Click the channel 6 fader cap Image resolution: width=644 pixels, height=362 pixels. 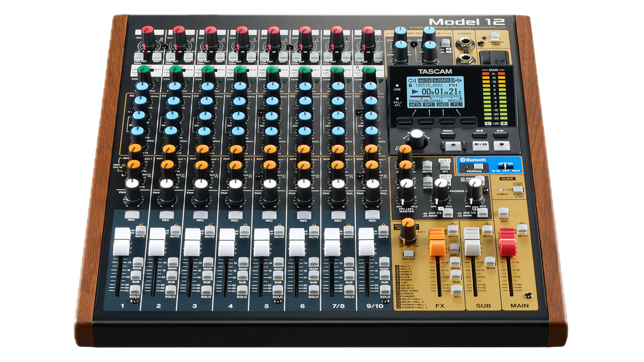pos(297,243)
